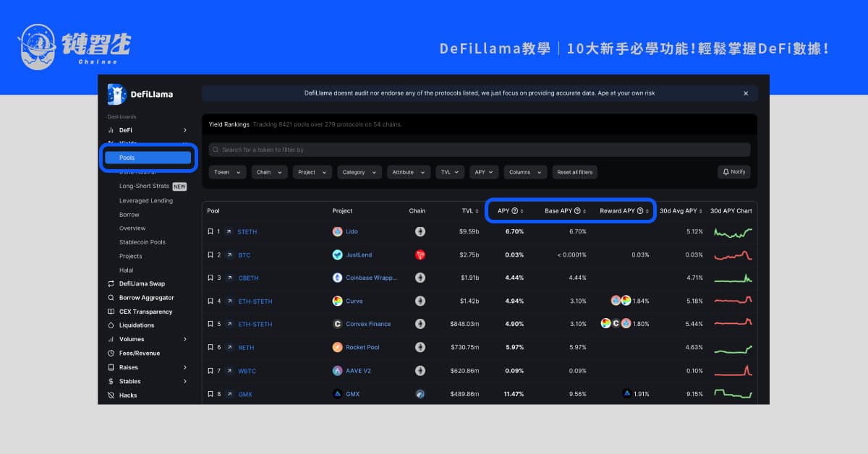Bookmark the CBETH pool row

pyautogui.click(x=210, y=278)
